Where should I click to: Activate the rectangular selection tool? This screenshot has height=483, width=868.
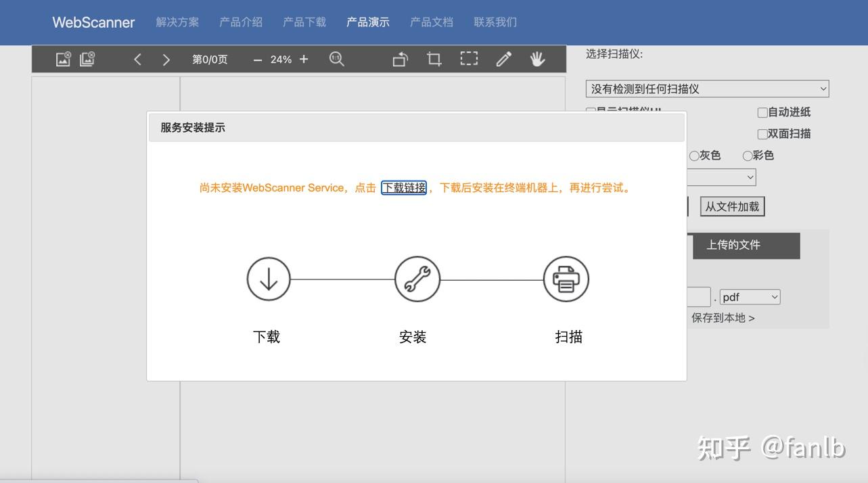pyautogui.click(x=467, y=59)
